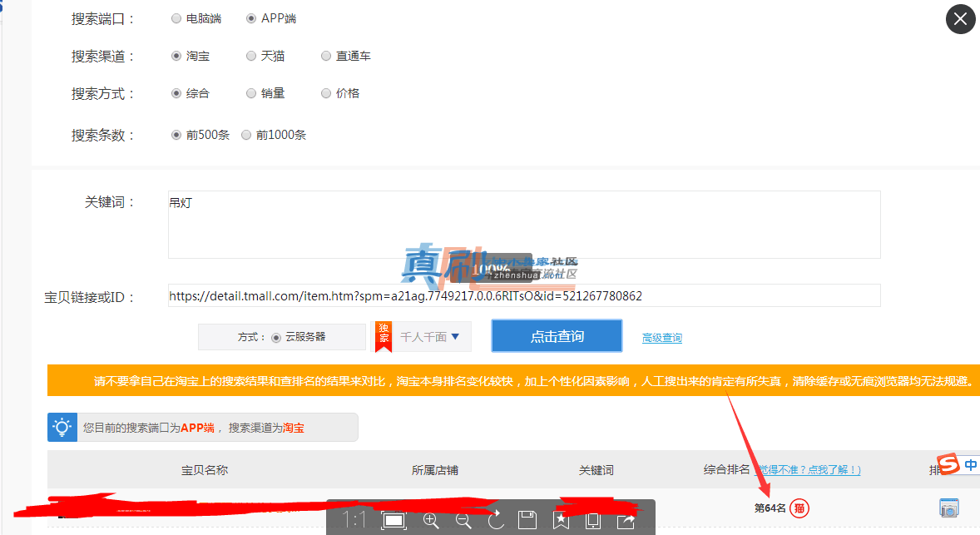Click into the 关键词 text area
The image size is (980, 535).
[524, 225]
